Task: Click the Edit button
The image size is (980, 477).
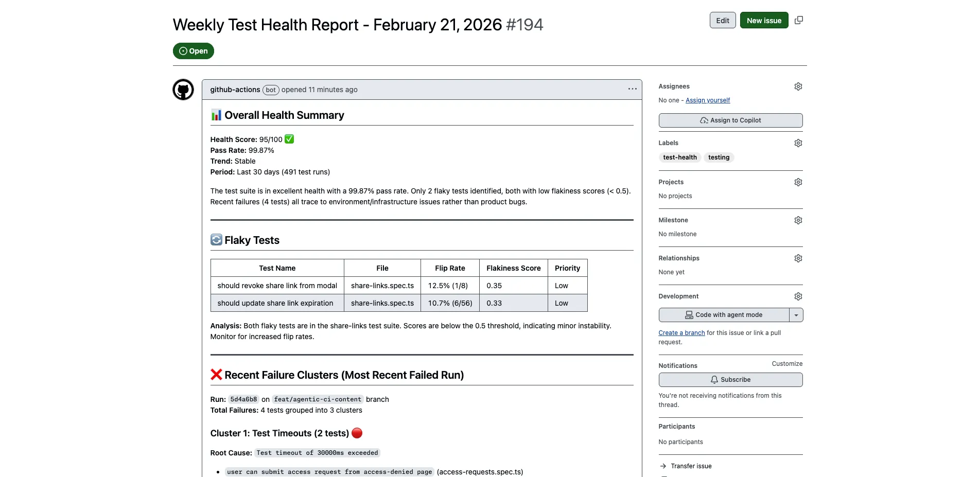Action: coord(722,20)
